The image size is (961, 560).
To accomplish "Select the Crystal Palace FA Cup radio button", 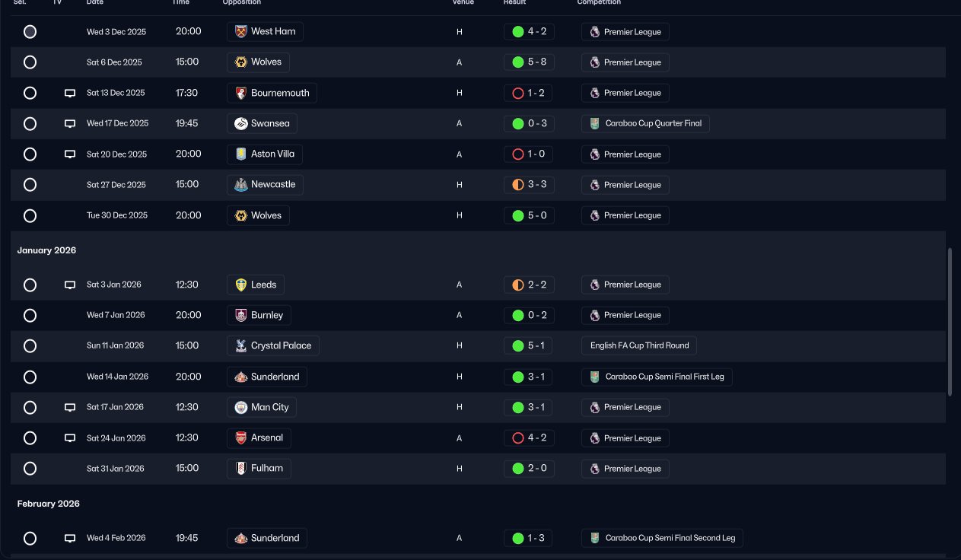I will pos(30,346).
